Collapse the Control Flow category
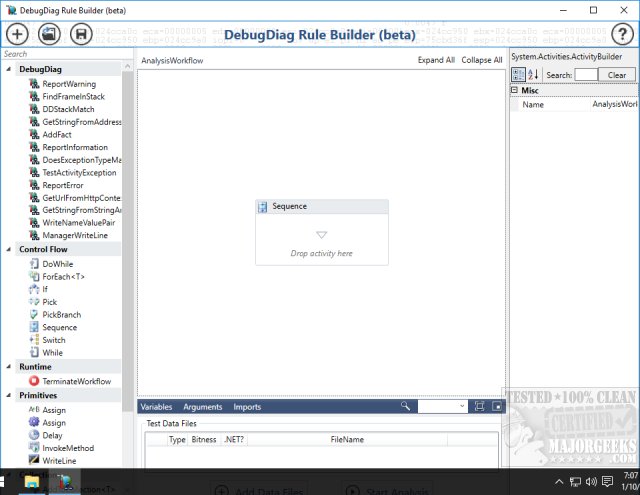Image resolution: width=640 pixels, height=495 pixels. pyautogui.click(x=9, y=249)
